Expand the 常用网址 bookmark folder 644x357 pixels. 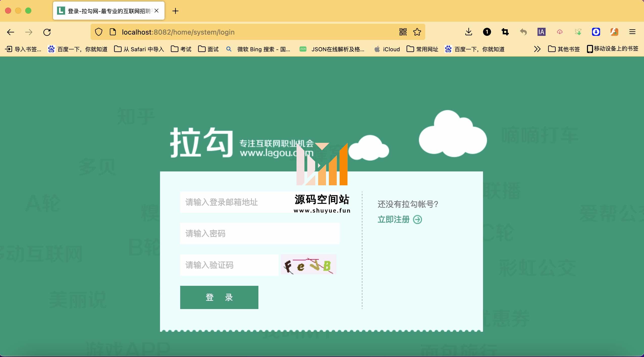point(422,49)
